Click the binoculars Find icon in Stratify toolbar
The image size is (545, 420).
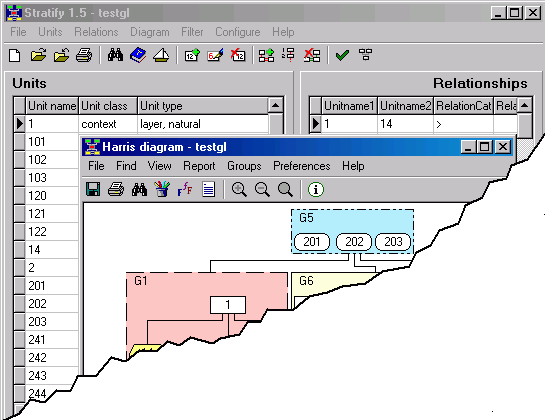[115, 55]
